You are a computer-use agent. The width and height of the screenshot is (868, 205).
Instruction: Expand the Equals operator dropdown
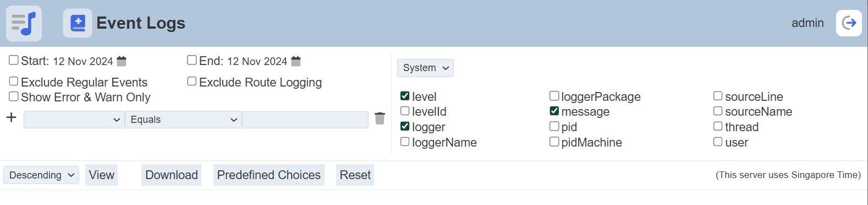click(183, 120)
